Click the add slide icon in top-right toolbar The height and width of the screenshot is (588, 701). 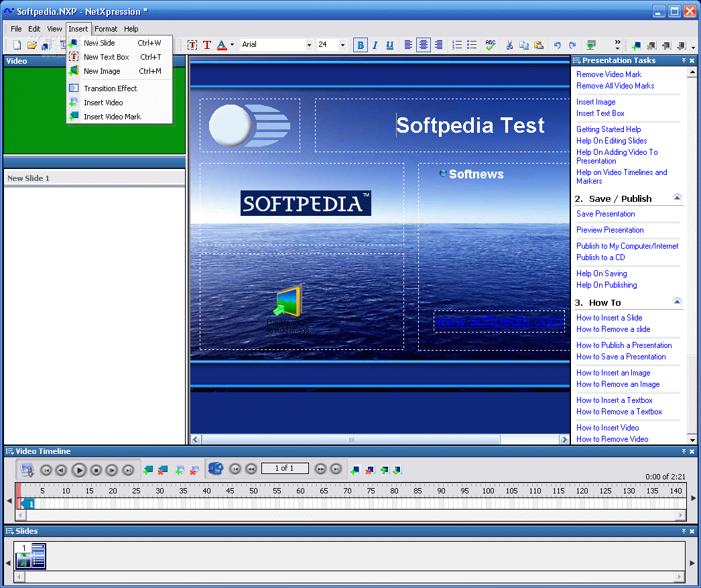637,46
